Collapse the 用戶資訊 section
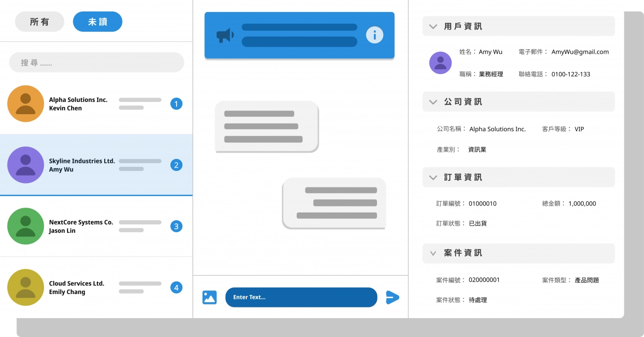Viewport: 644px width, 337px height. coord(432,26)
